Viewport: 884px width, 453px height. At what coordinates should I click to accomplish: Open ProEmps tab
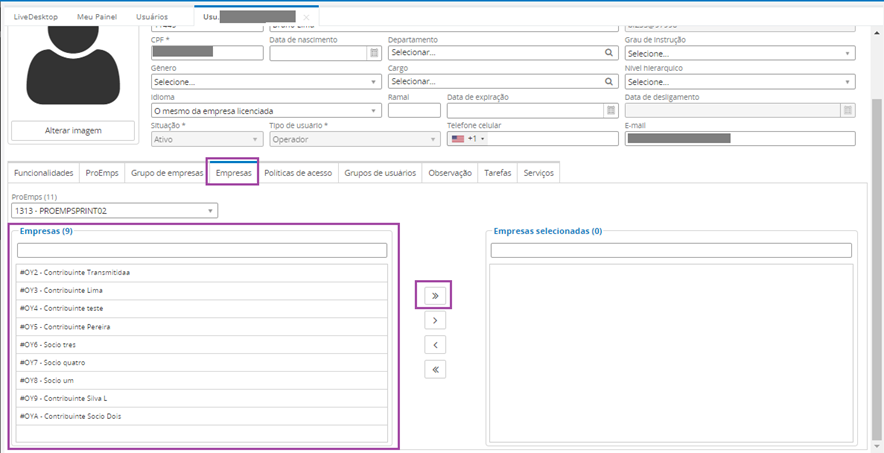coord(102,173)
